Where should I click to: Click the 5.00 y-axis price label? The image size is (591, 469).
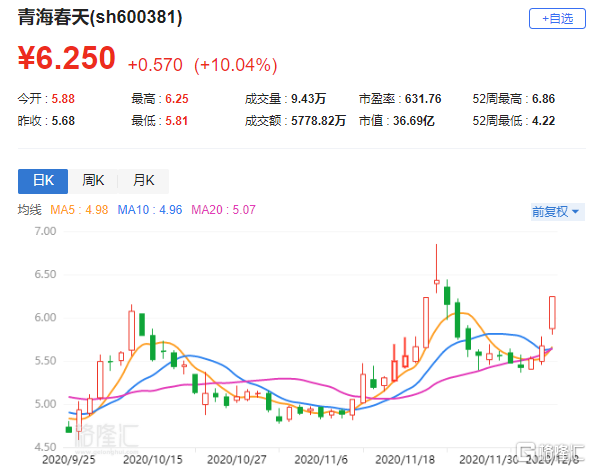pos(45,404)
